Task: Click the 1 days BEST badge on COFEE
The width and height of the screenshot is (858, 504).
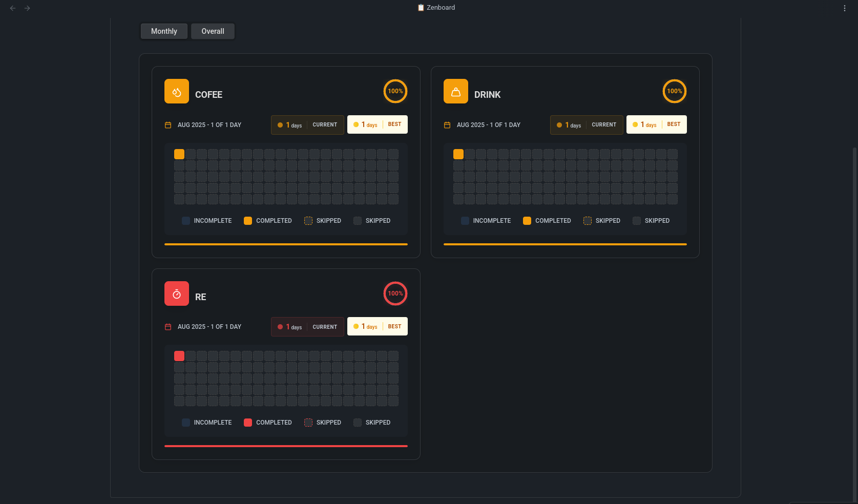Action: click(x=378, y=124)
